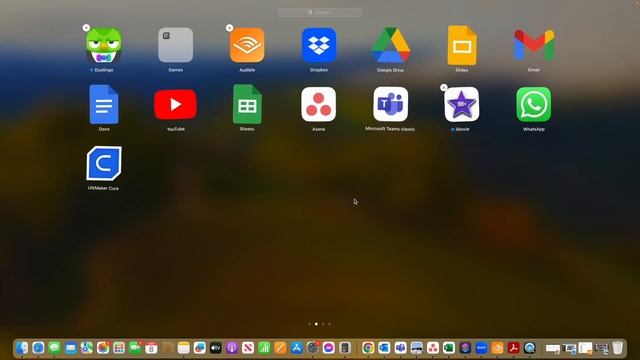This screenshot has width=640, height=360.
Task: Launch Photos from the Dock
Action: [103, 348]
